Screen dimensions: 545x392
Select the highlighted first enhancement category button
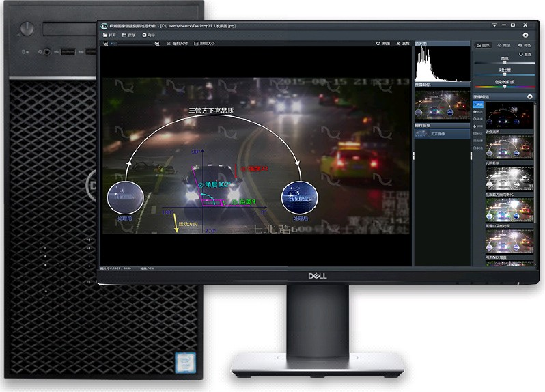click(477, 104)
